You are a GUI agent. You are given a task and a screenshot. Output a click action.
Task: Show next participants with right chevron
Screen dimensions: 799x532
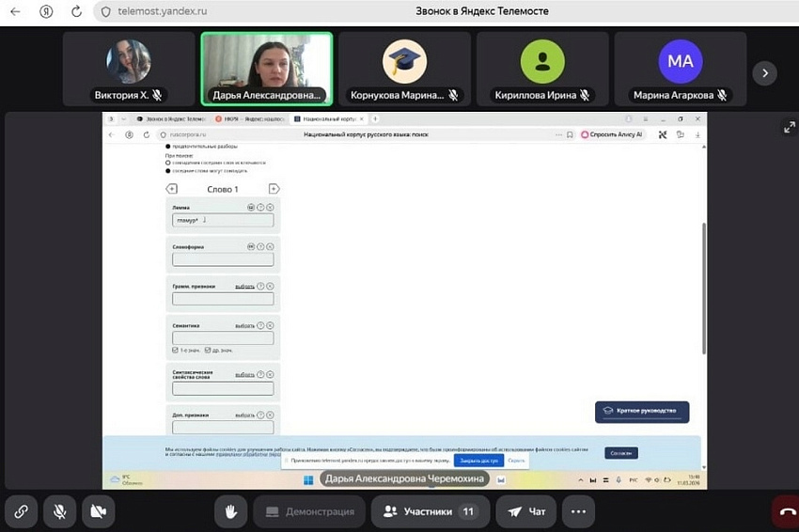click(x=765, y=72)
